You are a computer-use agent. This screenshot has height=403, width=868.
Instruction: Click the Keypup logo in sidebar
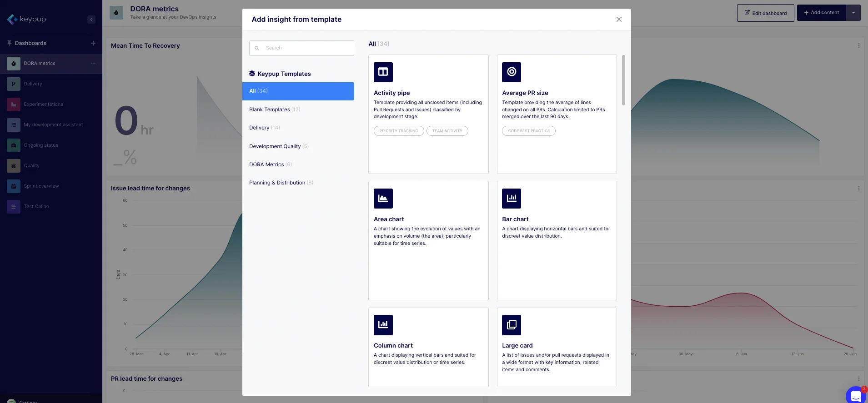pyautogui.click(x=26, y=19)
